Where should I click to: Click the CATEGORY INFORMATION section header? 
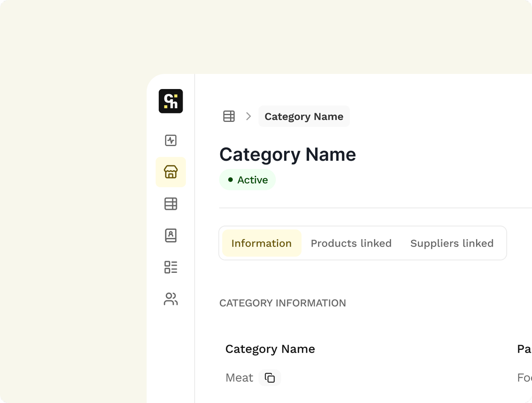pyautogui.click(x=282, y=303)
